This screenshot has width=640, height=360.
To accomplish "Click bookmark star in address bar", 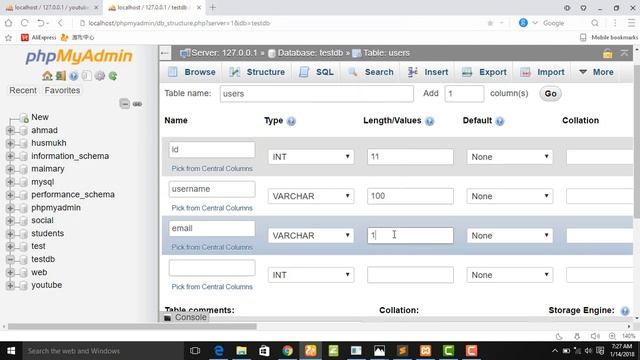I will pyautogui.click(x=490, y=23).
